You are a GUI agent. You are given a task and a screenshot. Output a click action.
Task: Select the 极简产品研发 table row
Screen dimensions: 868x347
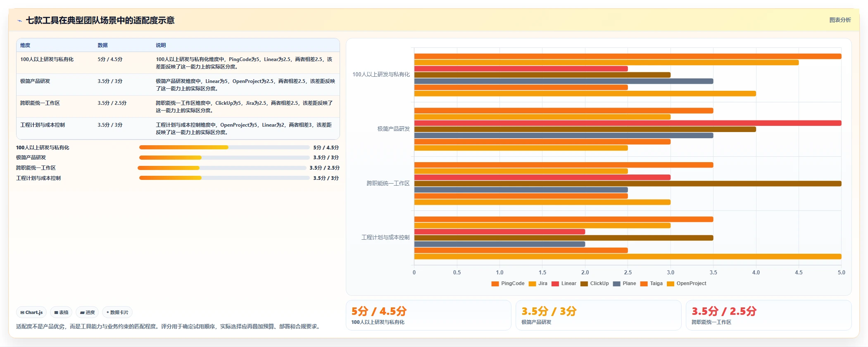coord(178,85)
